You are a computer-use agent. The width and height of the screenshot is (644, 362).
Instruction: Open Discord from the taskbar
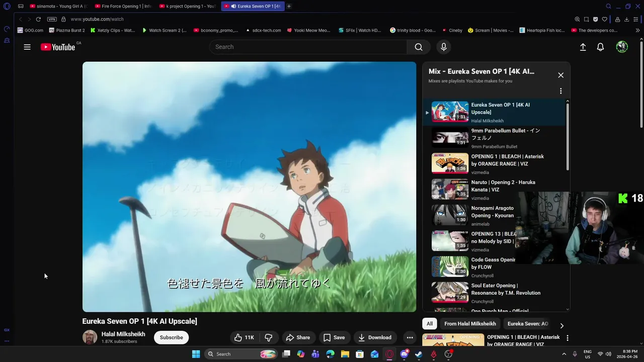point(404,354)
